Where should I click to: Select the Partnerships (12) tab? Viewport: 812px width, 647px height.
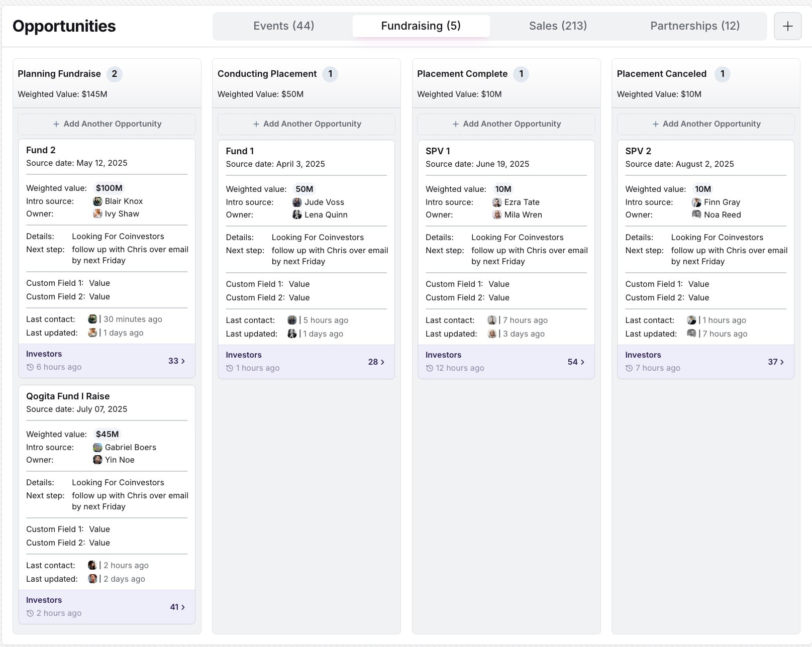[695, 26]
